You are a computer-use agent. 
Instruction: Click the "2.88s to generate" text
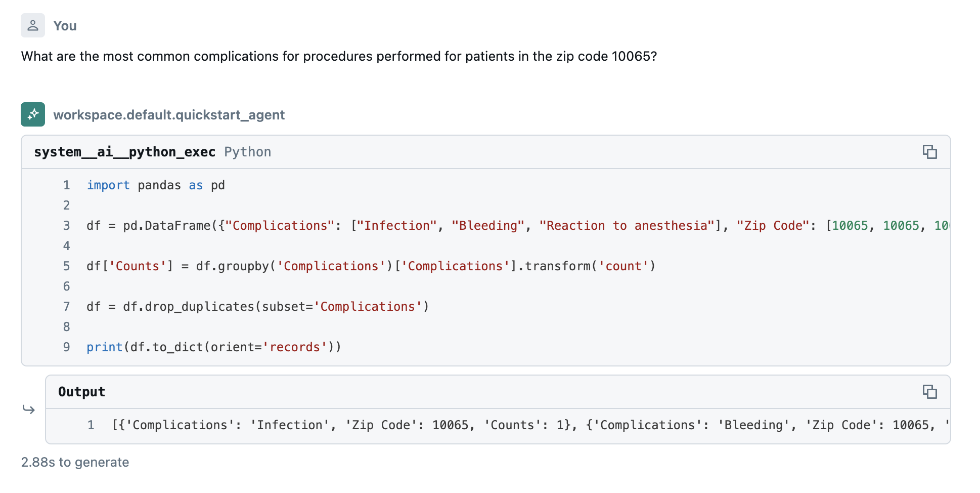[75, 462]
